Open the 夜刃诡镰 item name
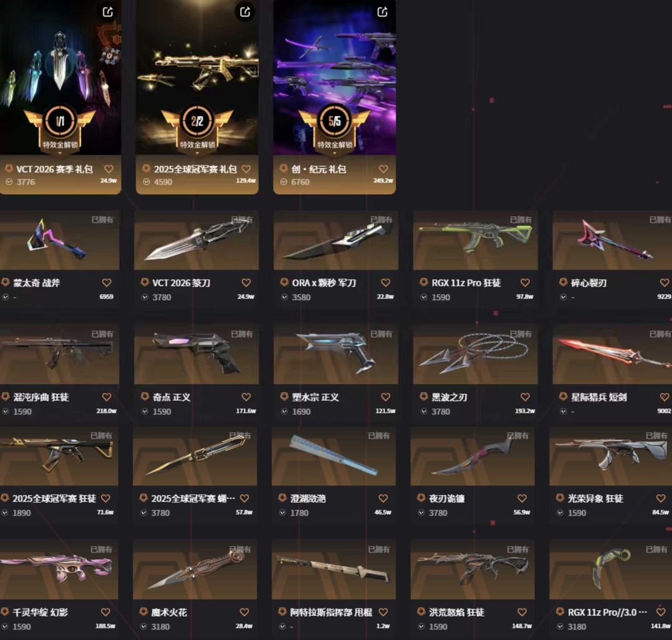This screenshot has height=640, width=672. click(447, 499)
